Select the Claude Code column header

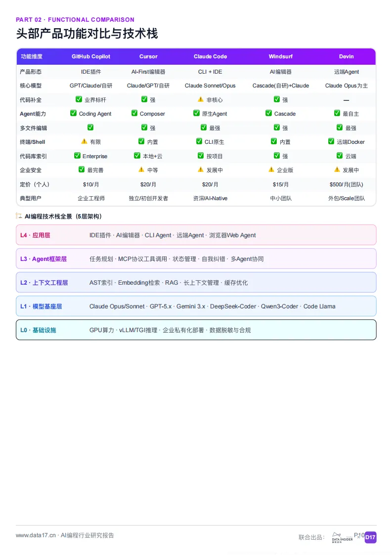coord(211,56)
